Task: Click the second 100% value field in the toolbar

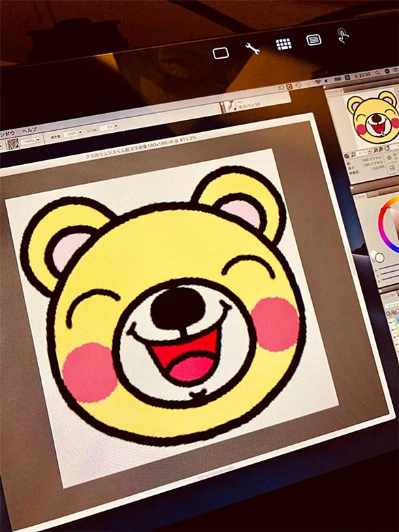Action: pyautogui.click(x=71, y=134)
